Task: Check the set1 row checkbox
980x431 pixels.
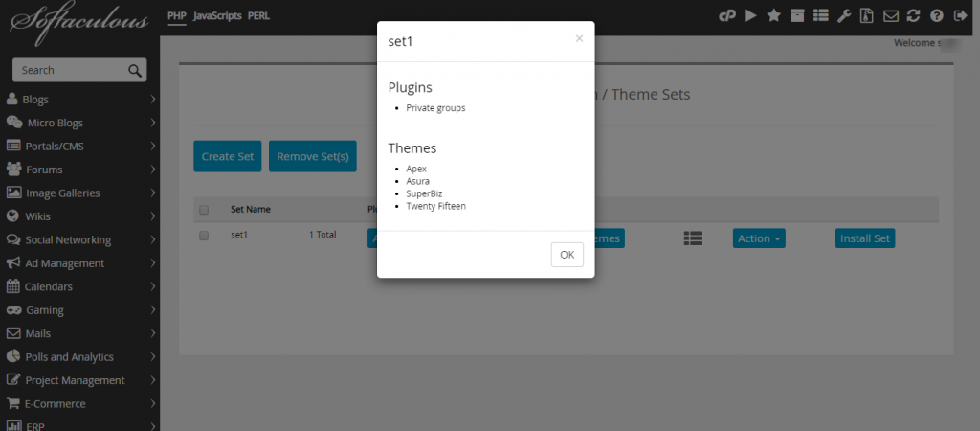Action: pyautogui.click(x=204, y=236)
